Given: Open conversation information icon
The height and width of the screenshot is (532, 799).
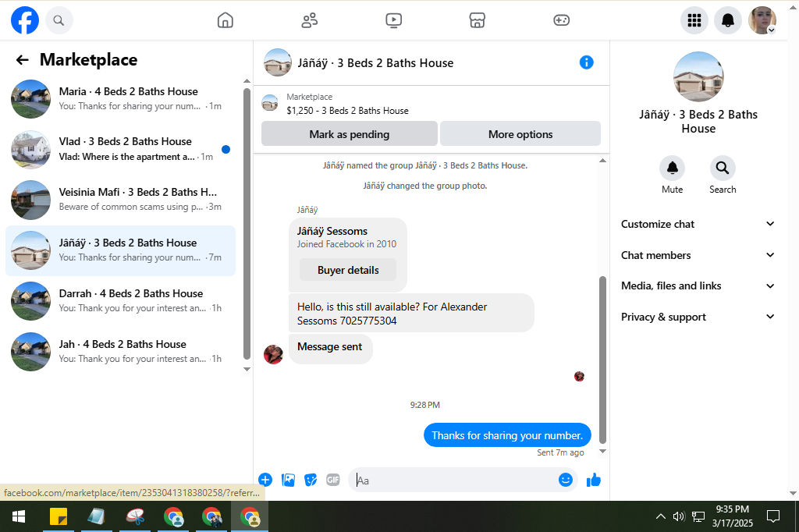Looking at the screenshot, I should 587,62.
